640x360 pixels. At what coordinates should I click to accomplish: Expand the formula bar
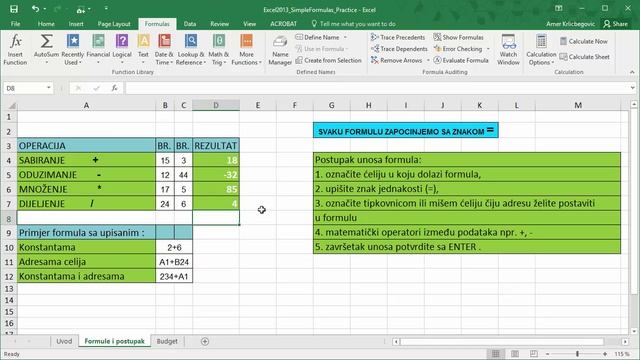tap(632, 88)
